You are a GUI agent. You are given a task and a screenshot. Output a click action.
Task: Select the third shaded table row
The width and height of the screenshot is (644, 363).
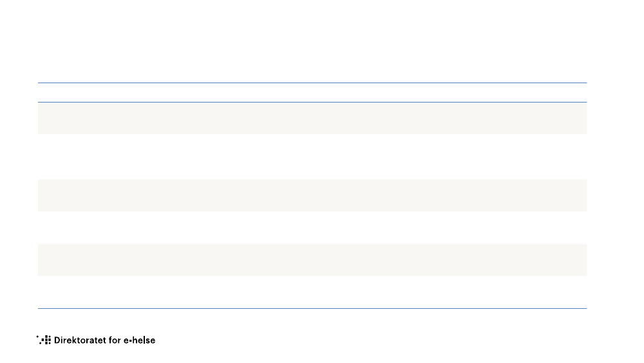click(312, 260)
